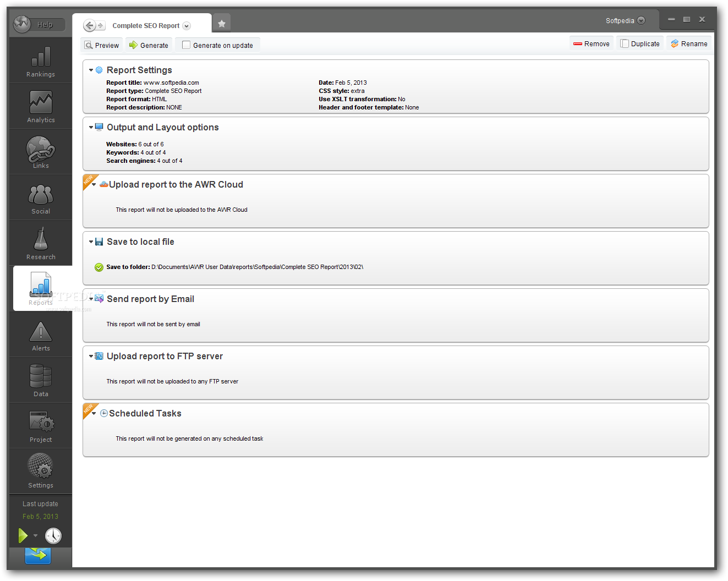The height and width of the screenshot is (581, 728).
Task: Collapse Output and Layout options
Action: click(x=91, y=128)
